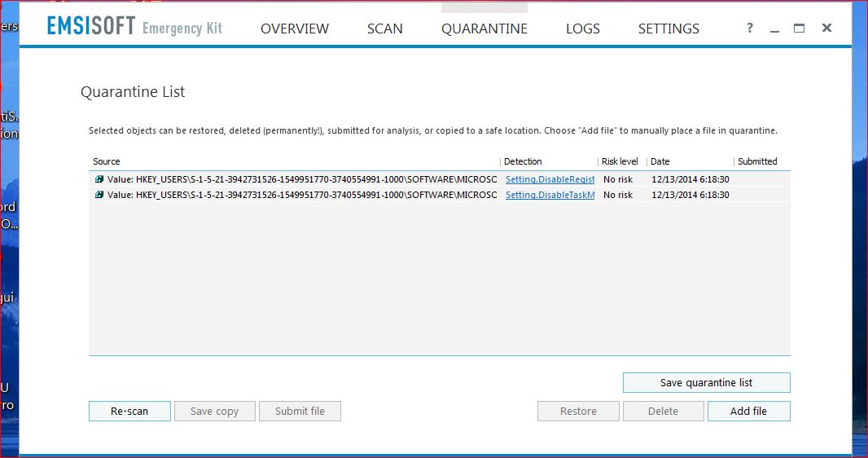Switch to the Scan tab
This screenshot has width=868, height=458.
384,29
